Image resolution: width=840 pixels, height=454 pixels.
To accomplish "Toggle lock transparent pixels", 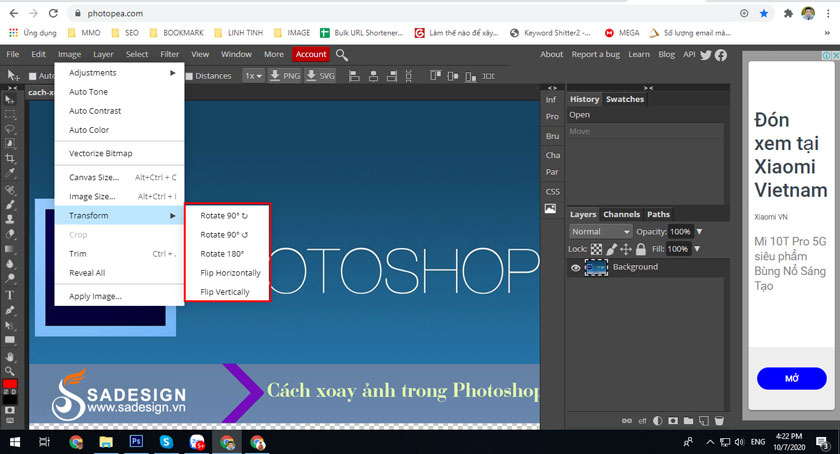I will pyautogui.click(x=596, y=249).
